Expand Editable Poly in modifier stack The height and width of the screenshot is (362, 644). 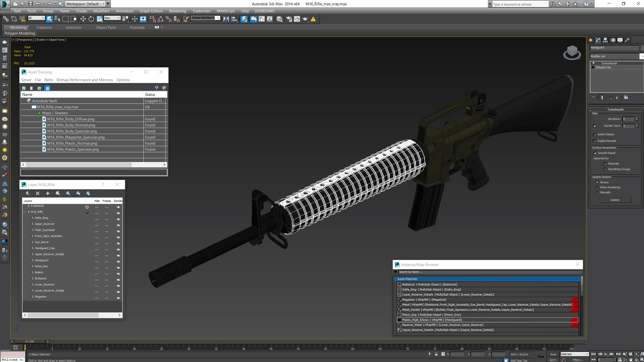593,67
